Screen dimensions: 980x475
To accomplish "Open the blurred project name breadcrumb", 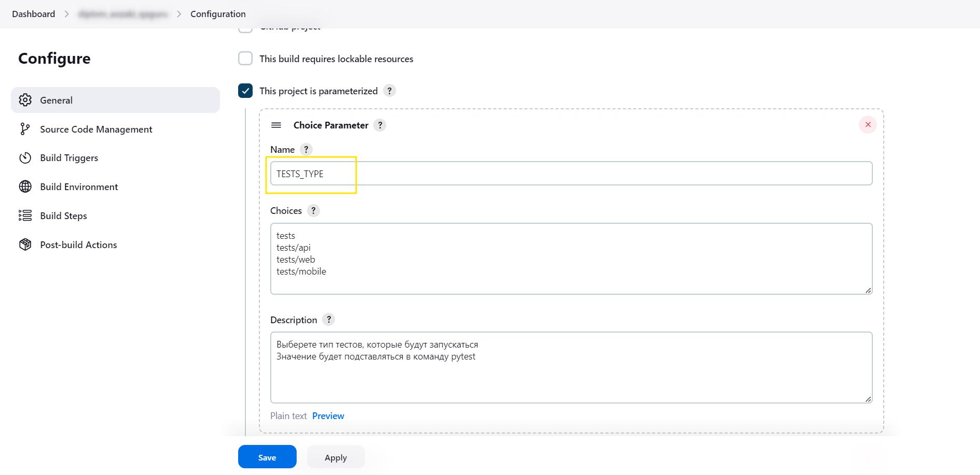I will coord(123,14).
